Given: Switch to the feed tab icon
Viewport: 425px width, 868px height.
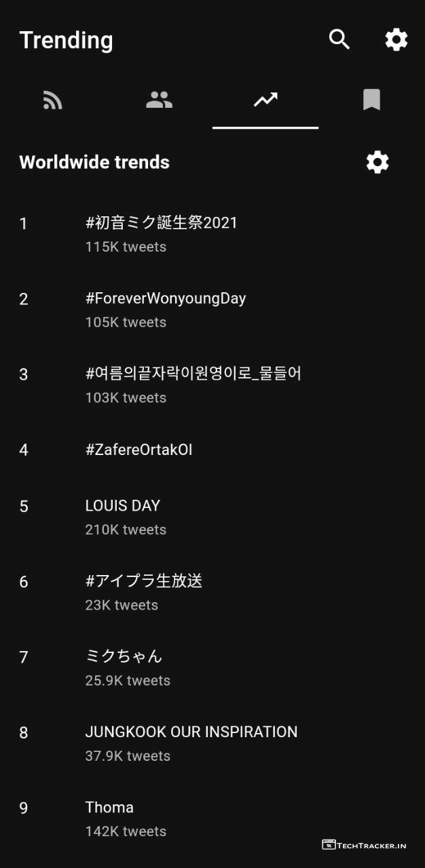Looking at the screenshot, I should click(52, 100).
